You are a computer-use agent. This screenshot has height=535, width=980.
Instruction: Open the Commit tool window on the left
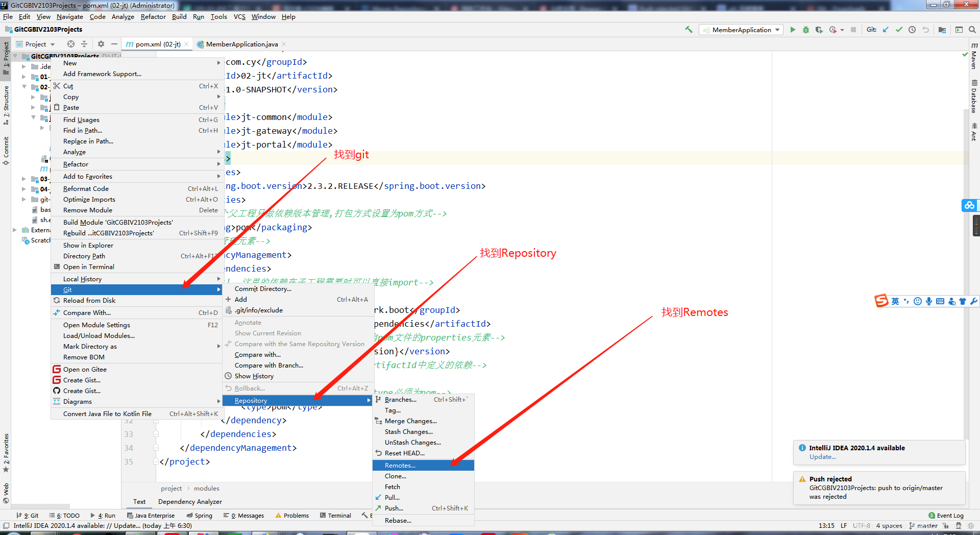[6, 151]
